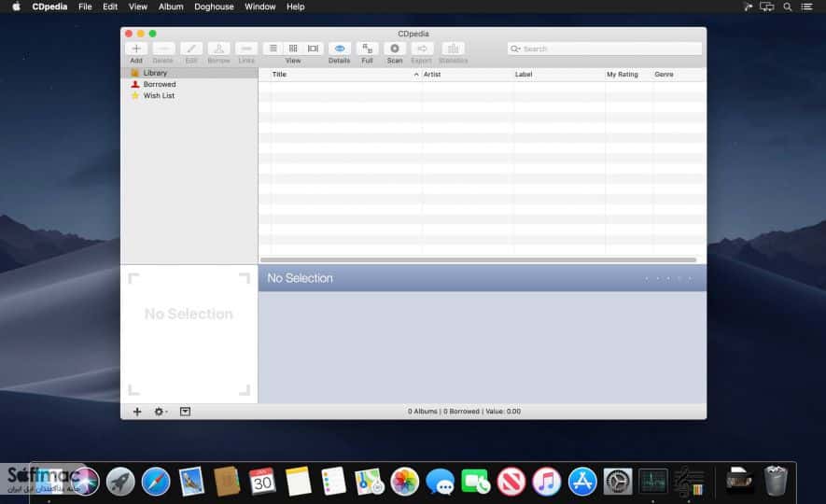
Task: Click the Add album toolbar icon
Action: [136, 49]
